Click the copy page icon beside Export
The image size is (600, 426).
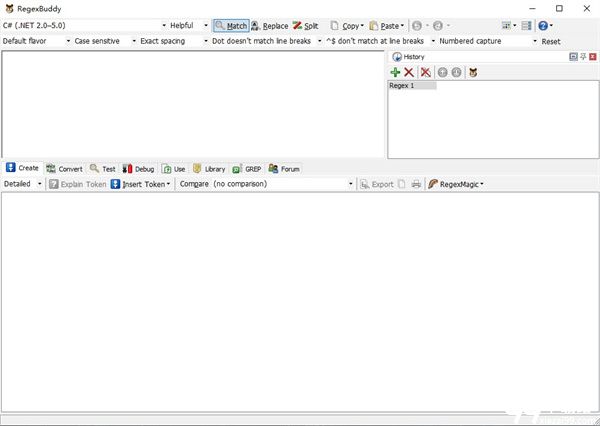[401, 184]
